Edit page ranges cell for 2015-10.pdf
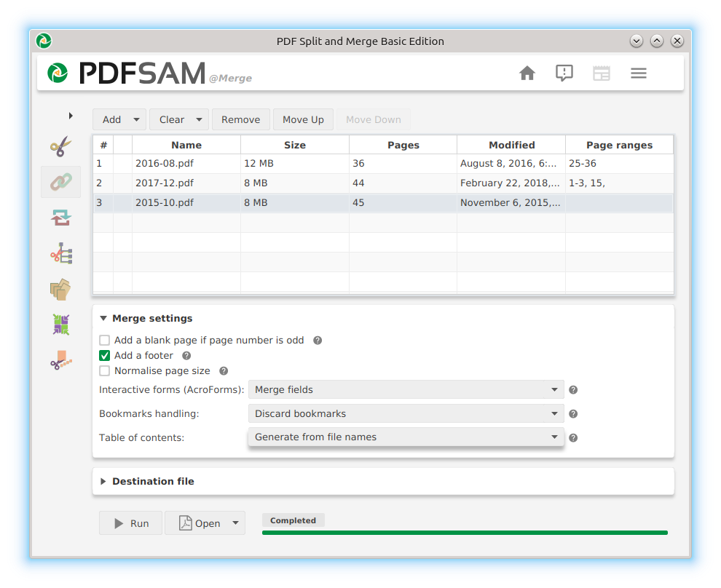Screen dimensions: 721x588 (619, 202)
